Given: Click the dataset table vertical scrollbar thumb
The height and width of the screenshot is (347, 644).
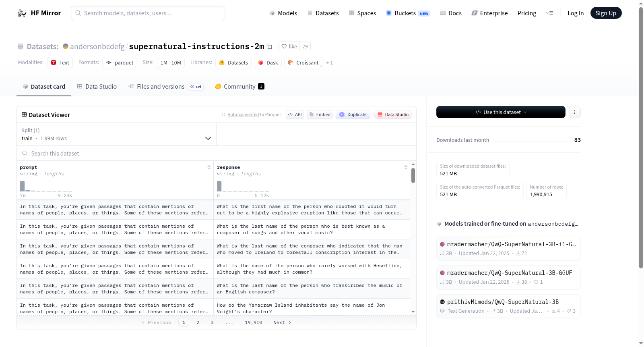Looking at the screenshot, I should [413, 176].
